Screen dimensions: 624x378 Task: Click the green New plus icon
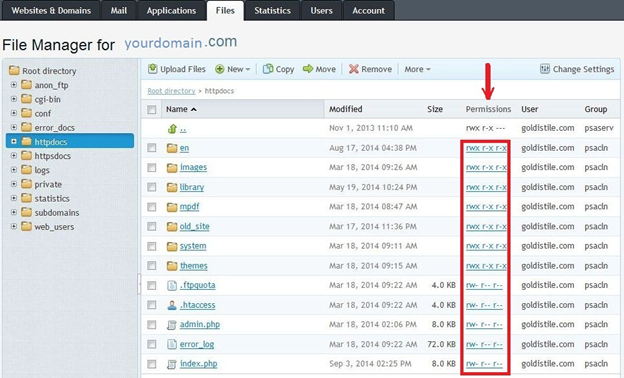tap(220, 69)
